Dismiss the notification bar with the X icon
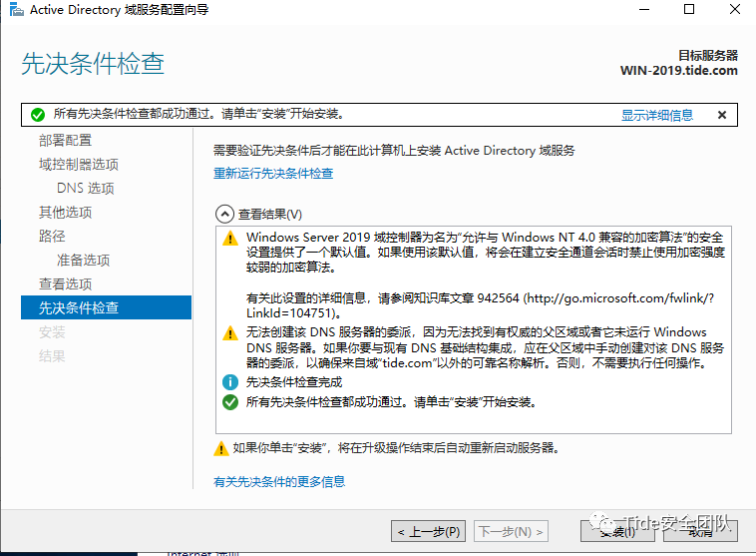 [721, 115]
